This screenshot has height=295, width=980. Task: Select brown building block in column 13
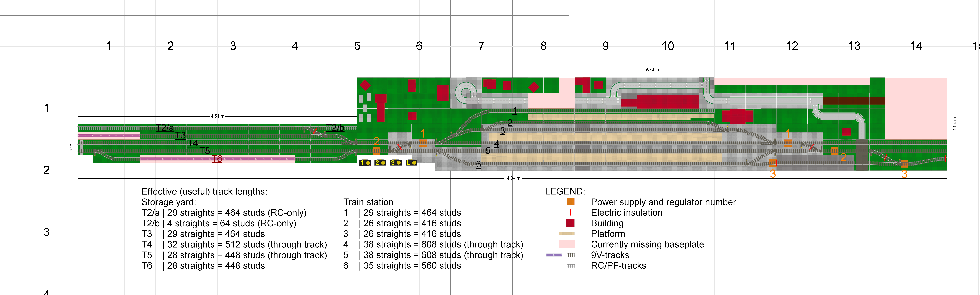(x=854, y=101)
